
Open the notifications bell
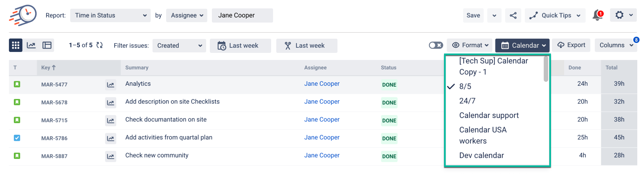pos(597,15)
